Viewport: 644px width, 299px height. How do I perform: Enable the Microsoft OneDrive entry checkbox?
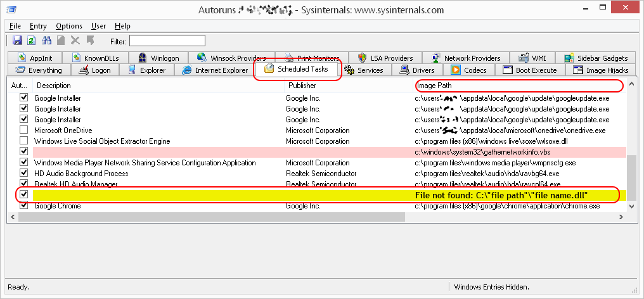pos(24,130)
